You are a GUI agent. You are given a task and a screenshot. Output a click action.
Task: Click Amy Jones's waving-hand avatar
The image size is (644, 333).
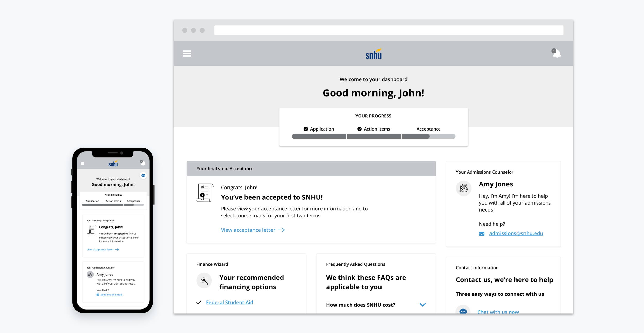(463, 188)
